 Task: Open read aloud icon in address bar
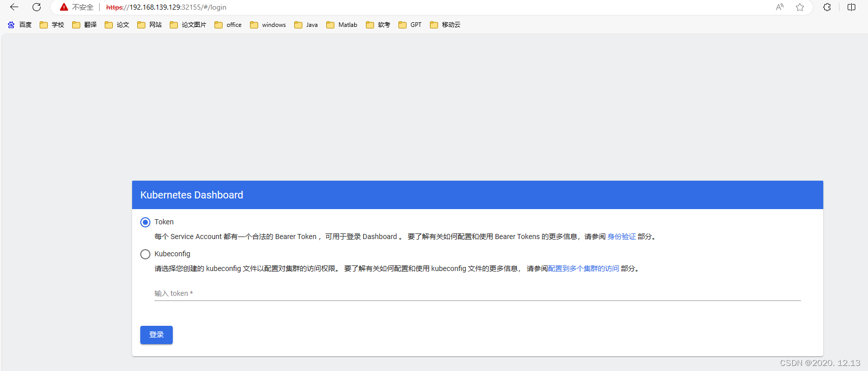pyautogui.click(x=780, y=7)
